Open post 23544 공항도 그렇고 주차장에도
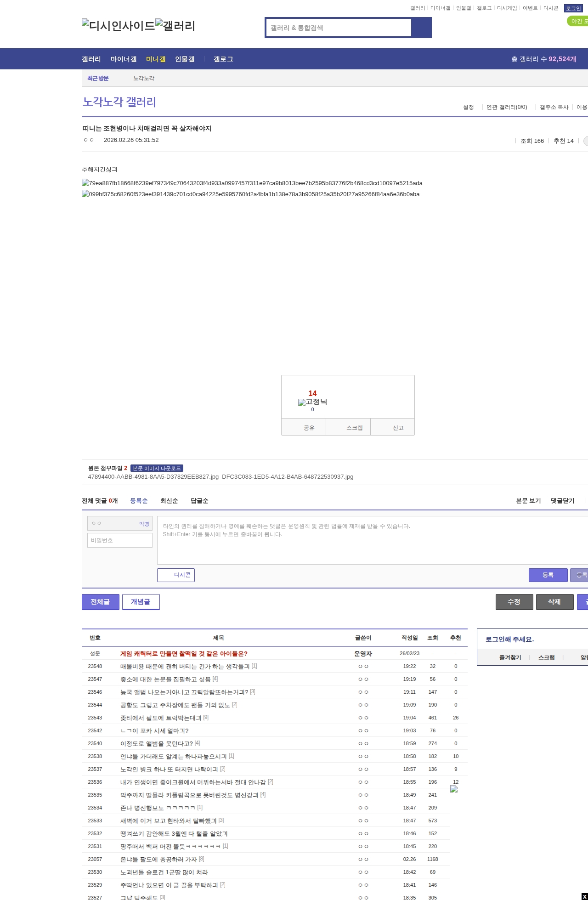 [x=175, y=705]
